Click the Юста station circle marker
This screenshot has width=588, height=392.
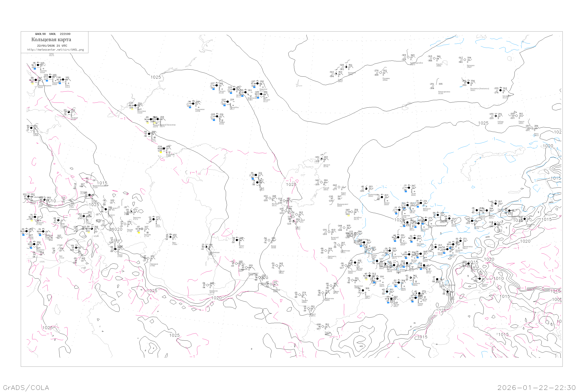[x=149, y=134]
